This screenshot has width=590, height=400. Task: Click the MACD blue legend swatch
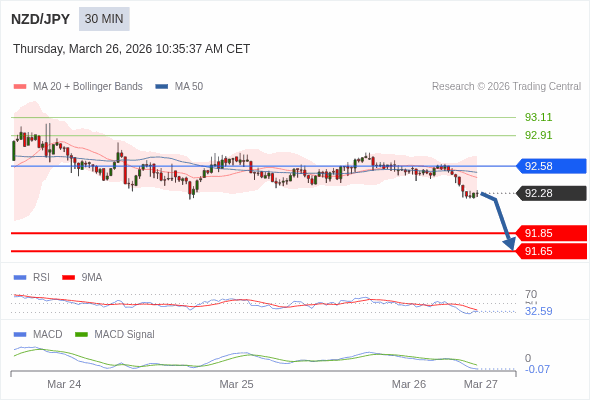pos(20,335)
